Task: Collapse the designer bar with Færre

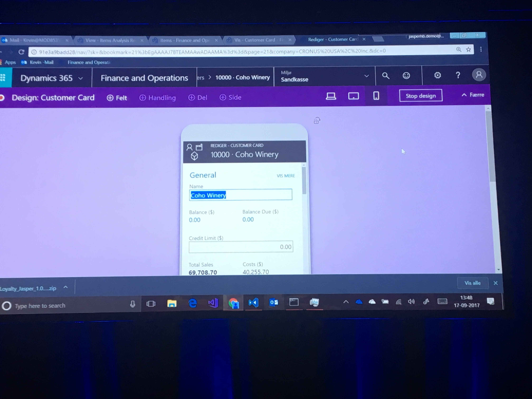Action: pos(473,95)
